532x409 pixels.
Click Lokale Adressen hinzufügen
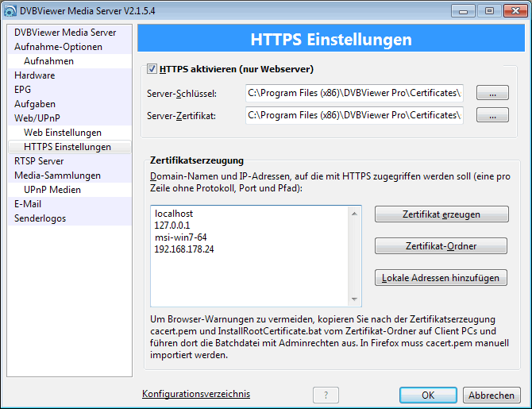pos(441,278)
